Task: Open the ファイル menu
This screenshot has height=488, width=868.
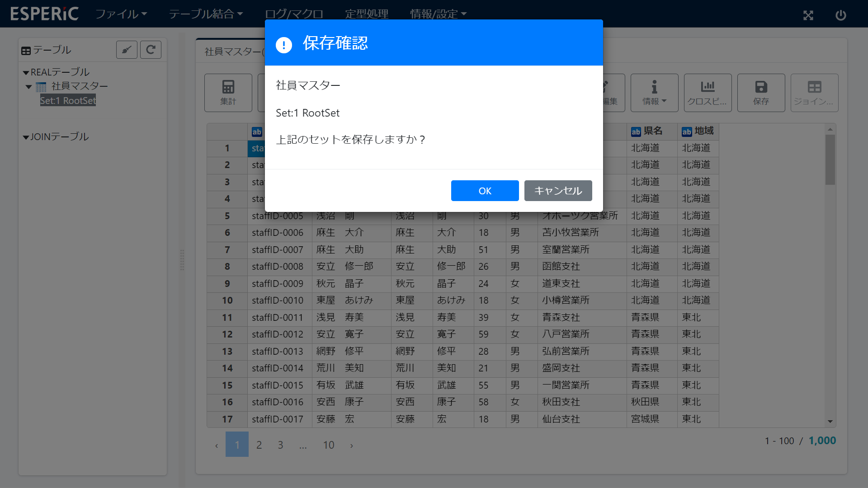Action: click(x=120, y=14)
